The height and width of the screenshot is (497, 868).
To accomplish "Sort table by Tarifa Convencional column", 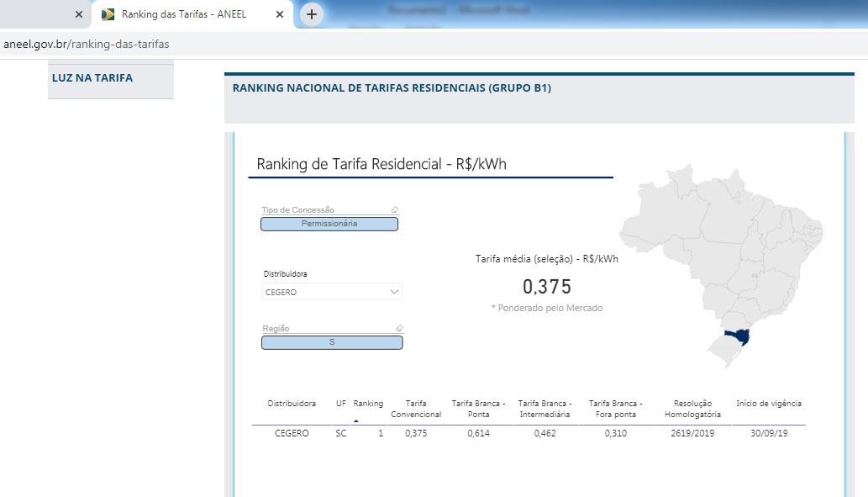I will point(415,409).
